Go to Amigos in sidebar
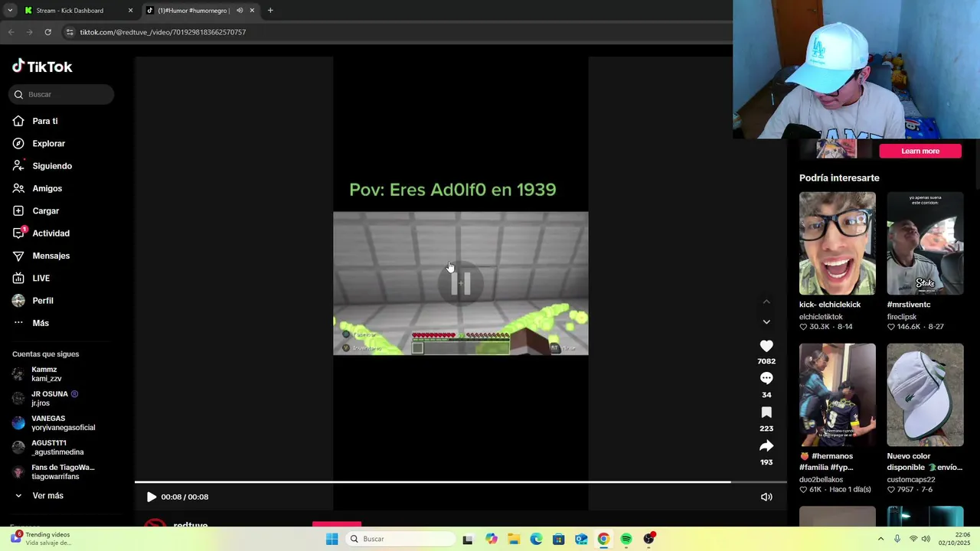The image size is (980, 551). click(47, 188)
